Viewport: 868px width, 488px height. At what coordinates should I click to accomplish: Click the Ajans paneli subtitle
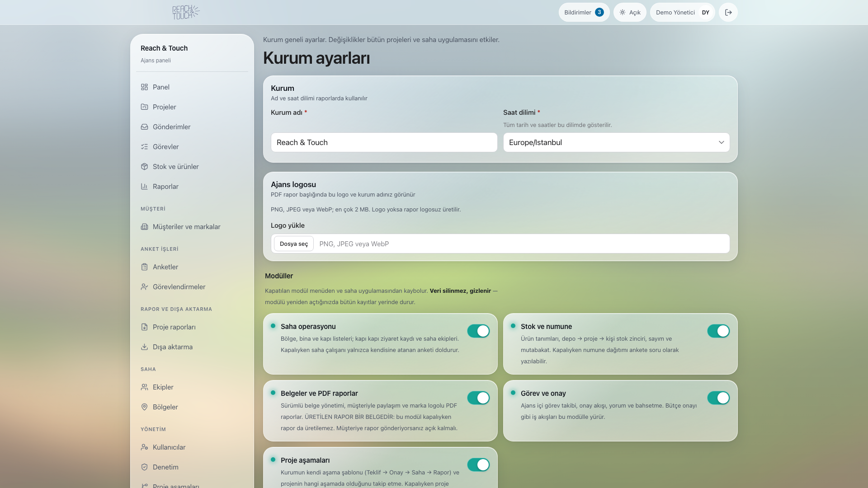pyautogui.click(x=156, y=60)
